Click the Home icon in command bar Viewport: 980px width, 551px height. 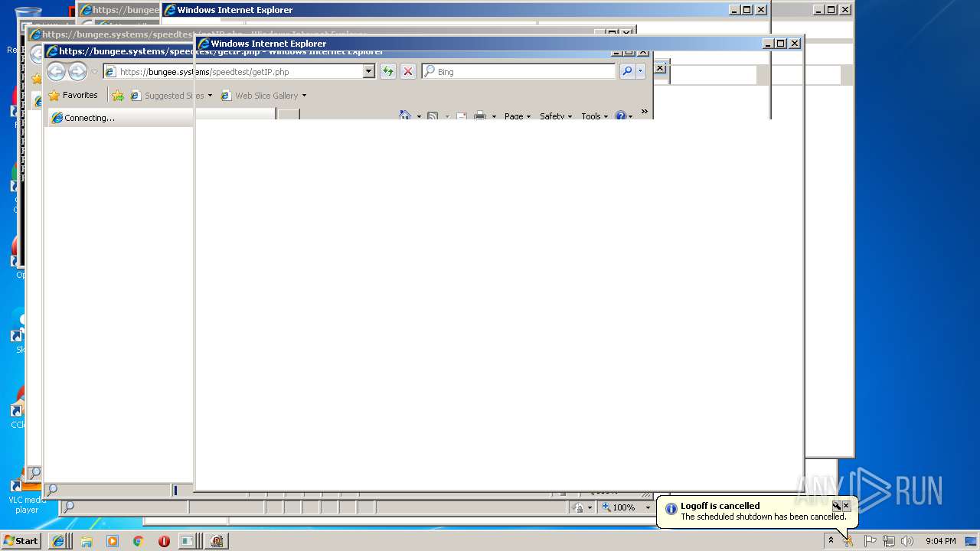click(x=405, y=116)
